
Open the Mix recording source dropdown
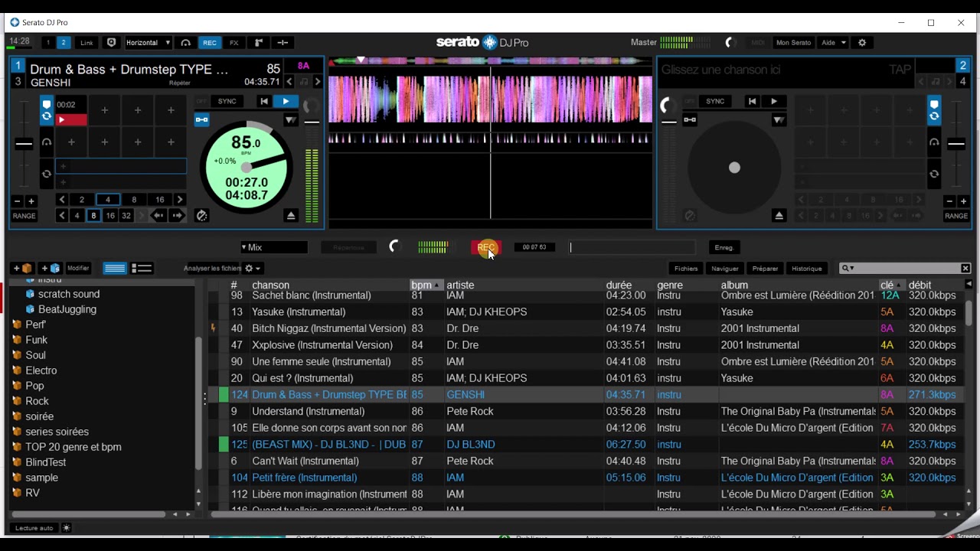(x=274, y=247)
